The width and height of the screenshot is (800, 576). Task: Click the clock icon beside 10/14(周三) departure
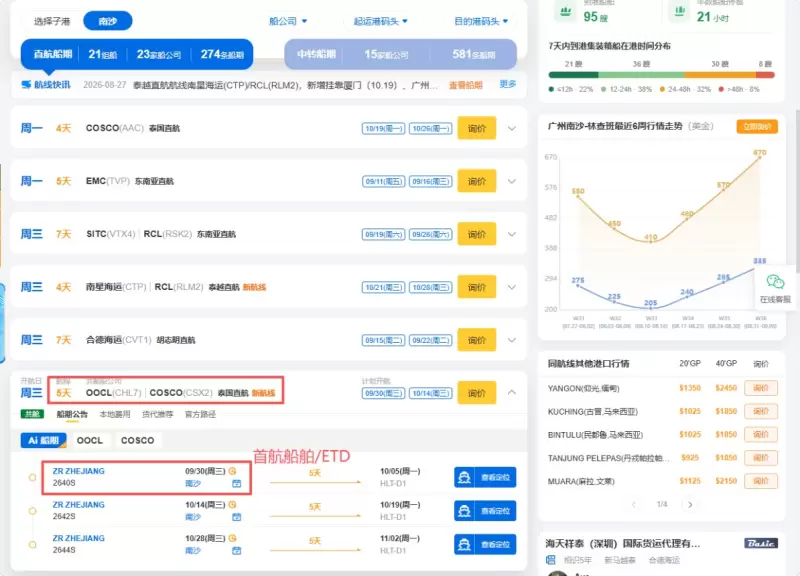click(233, 505)
